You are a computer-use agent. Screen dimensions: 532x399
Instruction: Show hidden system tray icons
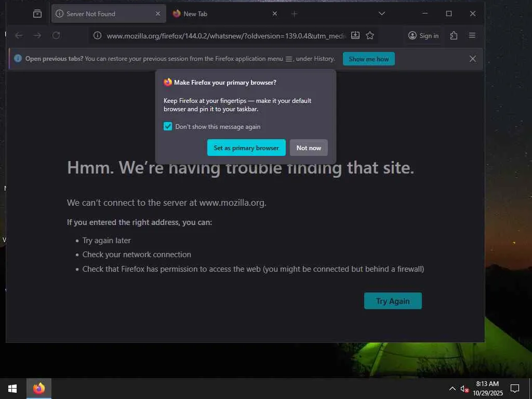[x=453, y=389]
